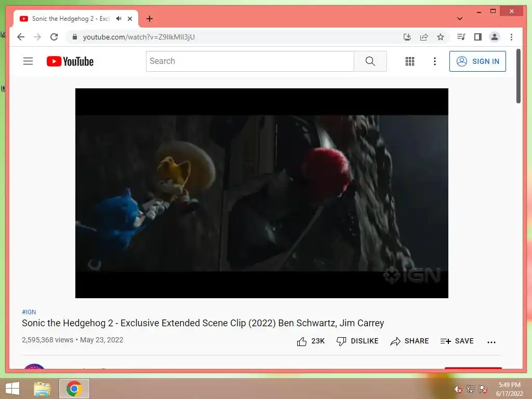Share this page from the address bar
Screen dimensions: 532x399
(424, 37)
